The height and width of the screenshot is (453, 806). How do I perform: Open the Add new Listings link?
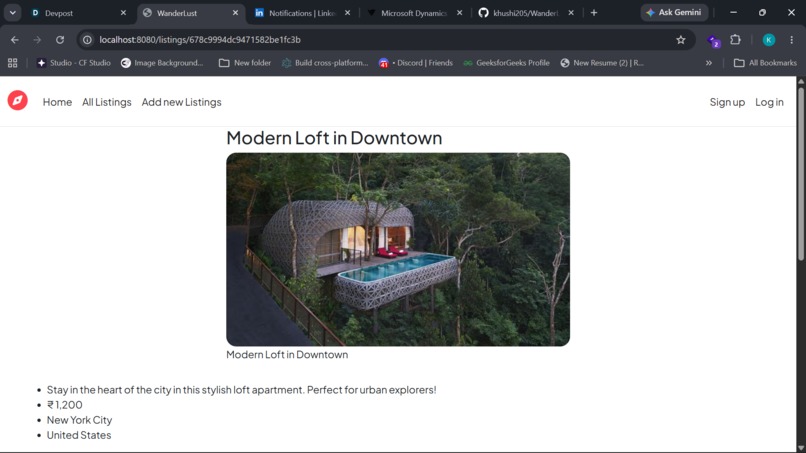(x=181, y=102)
